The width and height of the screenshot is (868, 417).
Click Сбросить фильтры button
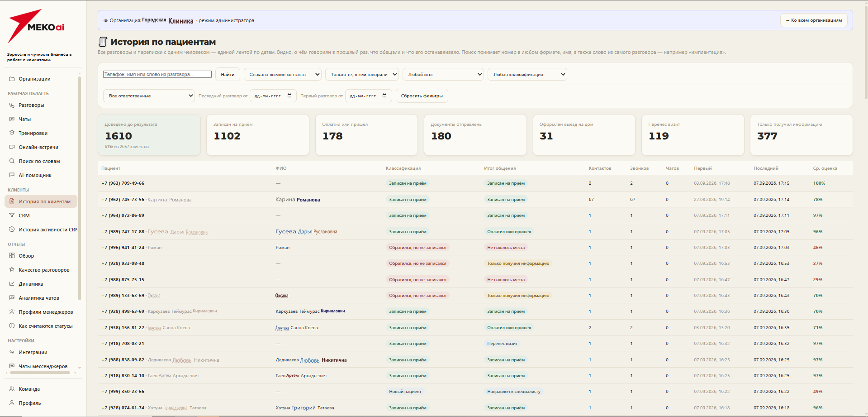tap(422, 96)
